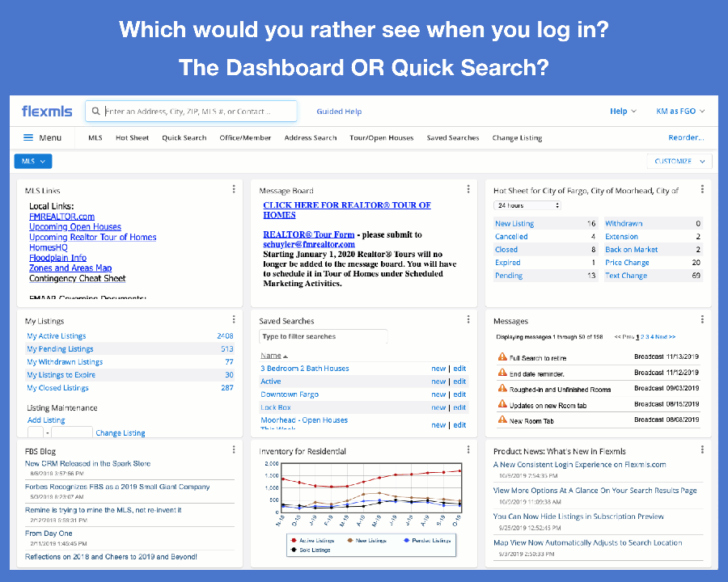Open From Day One blog post

point(49,533)
